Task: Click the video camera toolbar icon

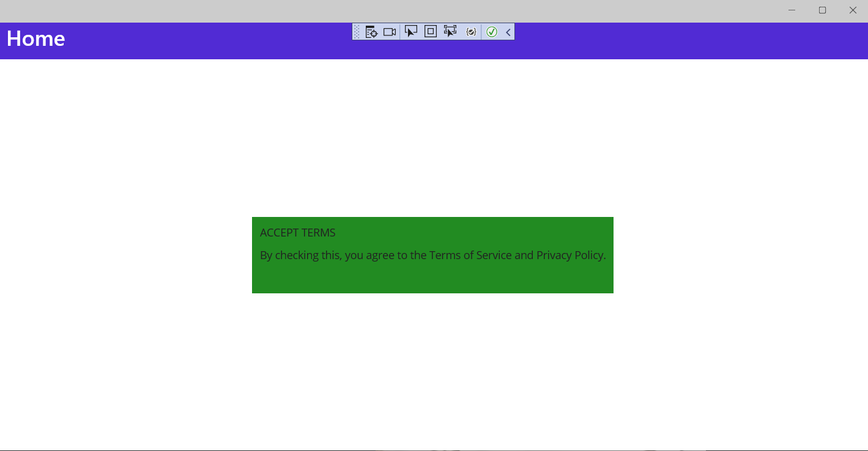Action: tap(390, 32)
